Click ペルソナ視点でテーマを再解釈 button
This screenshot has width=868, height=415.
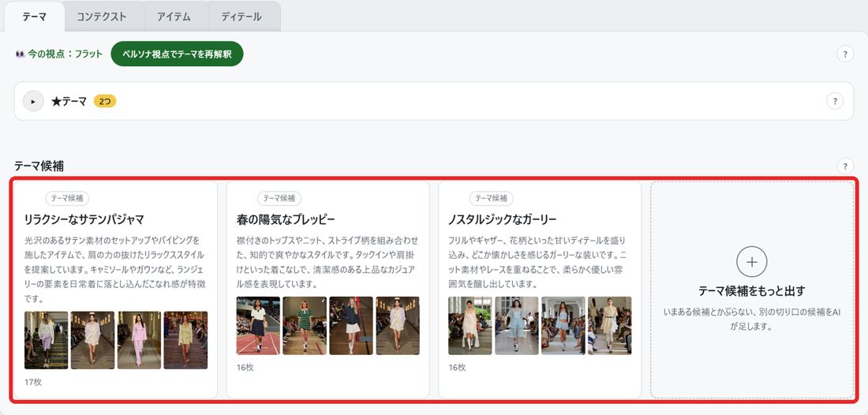[x=177, y=54]
